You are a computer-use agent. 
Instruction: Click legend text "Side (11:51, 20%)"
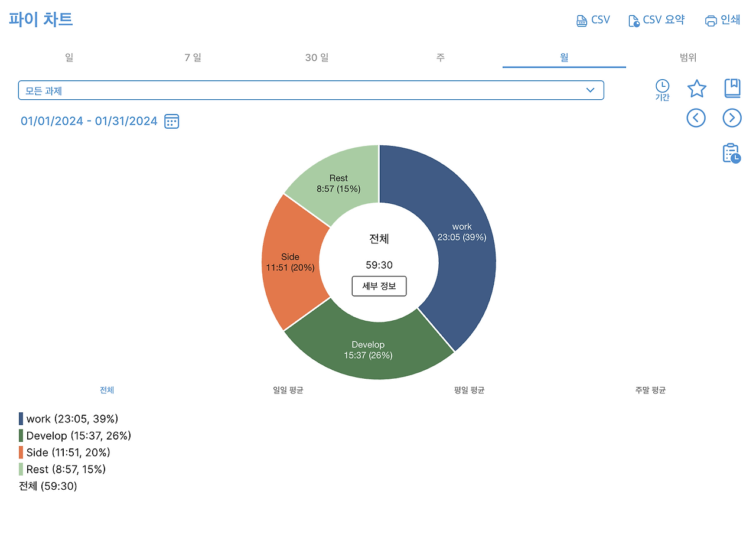(69, 453)
